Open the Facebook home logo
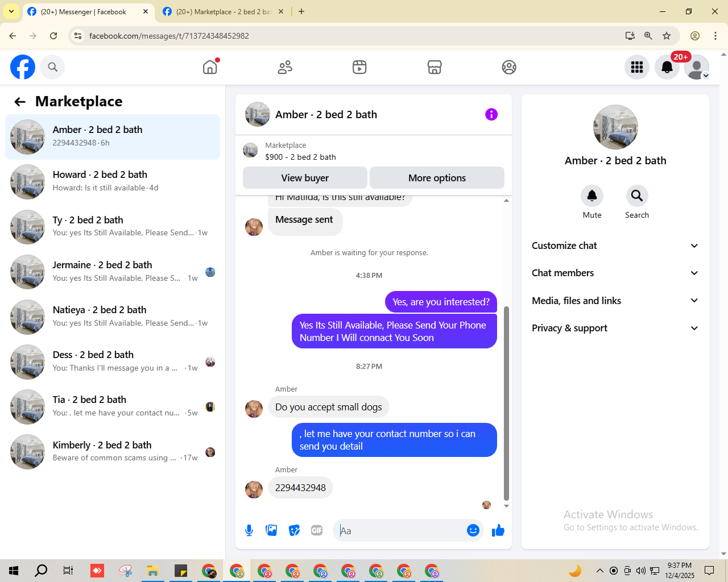 [23, 67]
